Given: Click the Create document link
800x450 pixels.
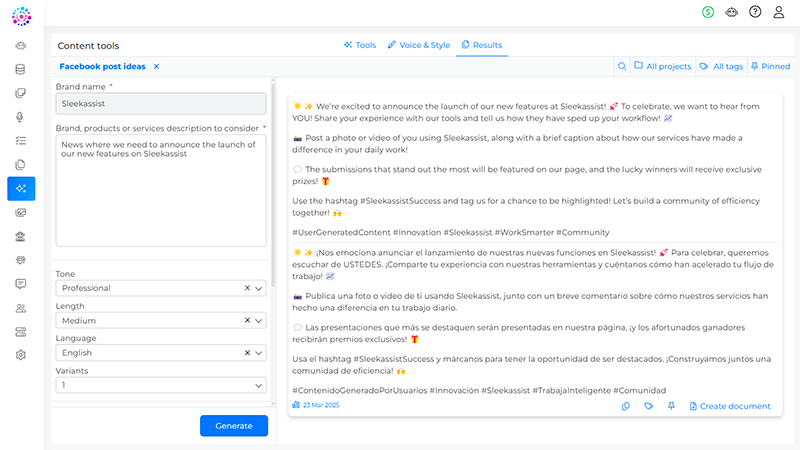Looking at the screenshot, I should (x=730, y=406).
